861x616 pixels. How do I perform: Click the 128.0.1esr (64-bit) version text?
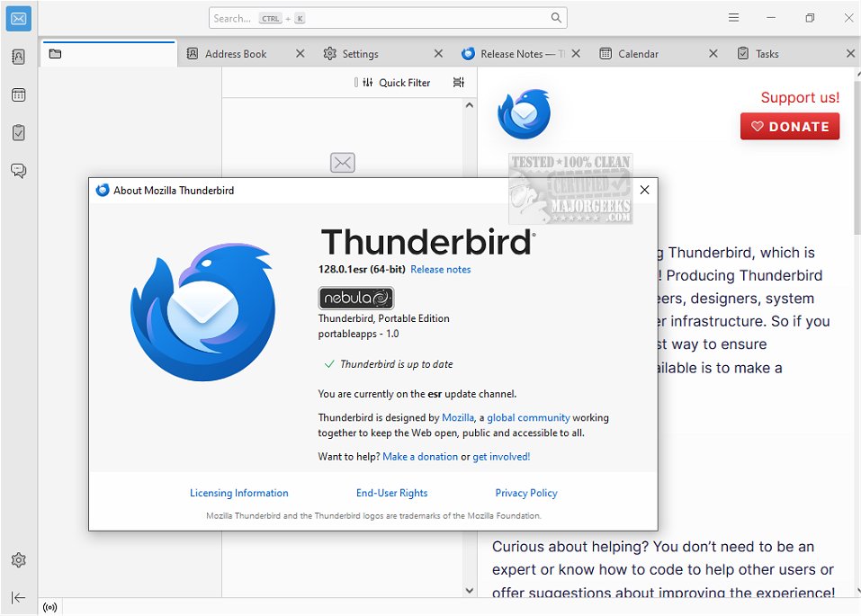(362, 270)
